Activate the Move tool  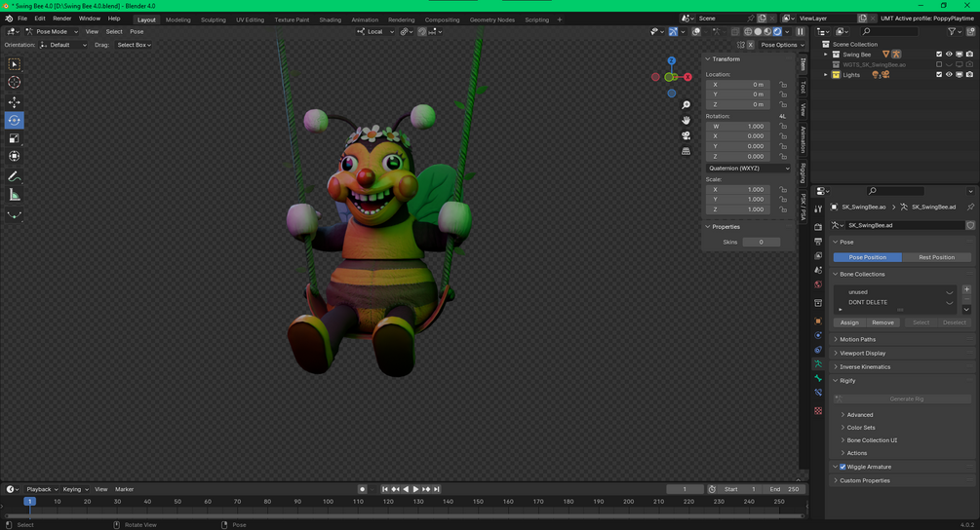point(14,101)
